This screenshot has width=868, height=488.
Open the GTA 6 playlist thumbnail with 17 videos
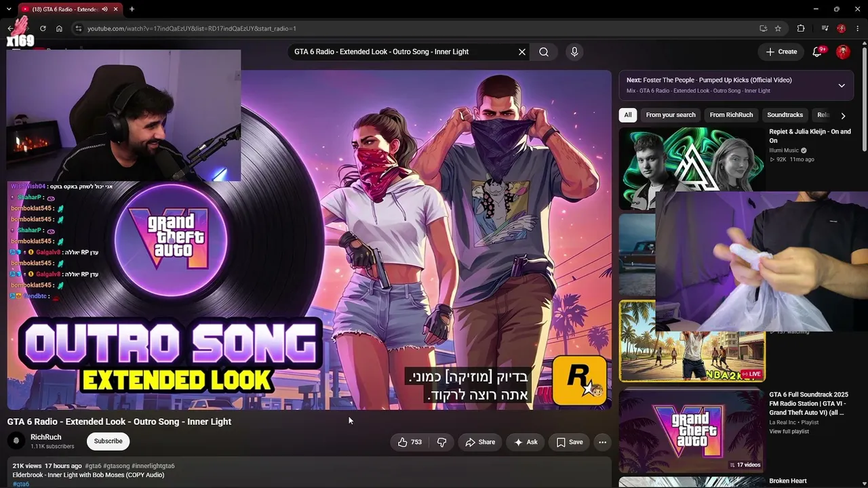692,430
